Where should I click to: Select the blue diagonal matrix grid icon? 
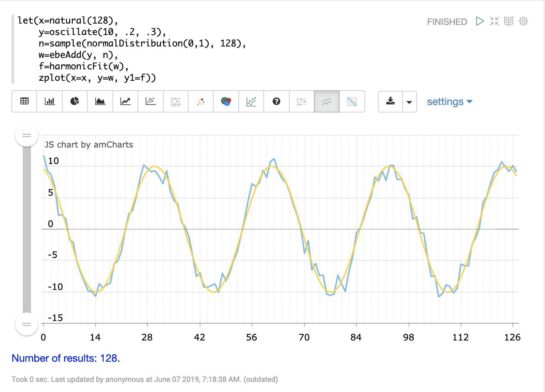tap(352, 101)
